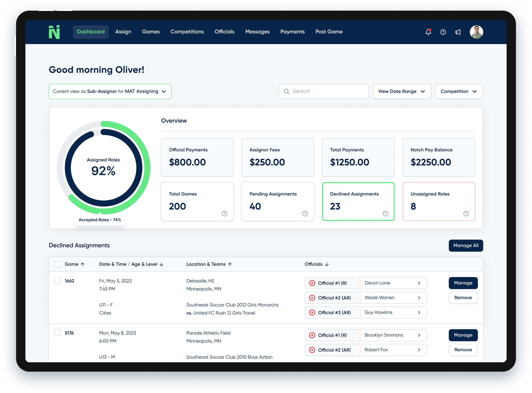The height and width of the screenshot is (393, 532).
Task: Open the Payments tab
Action: tap(292, 32)
